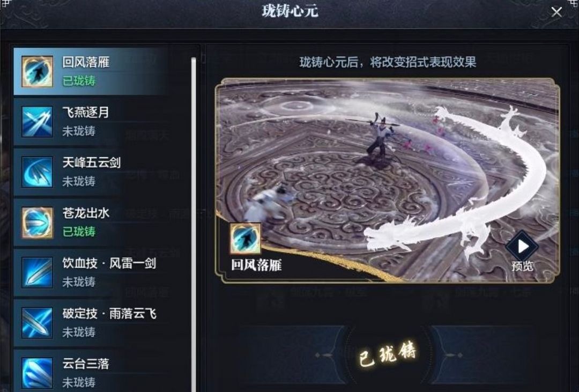Screen dimensions: 579x392
Task: Click 回风落雁 icon inside preview image
Action: (245, 239)
